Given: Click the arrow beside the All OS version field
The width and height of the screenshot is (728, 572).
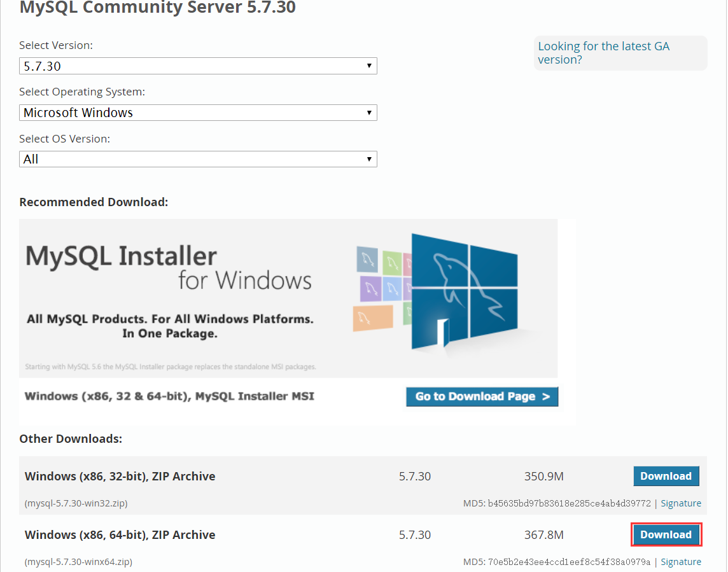Looking at the screenshot, I should [369, 158].
